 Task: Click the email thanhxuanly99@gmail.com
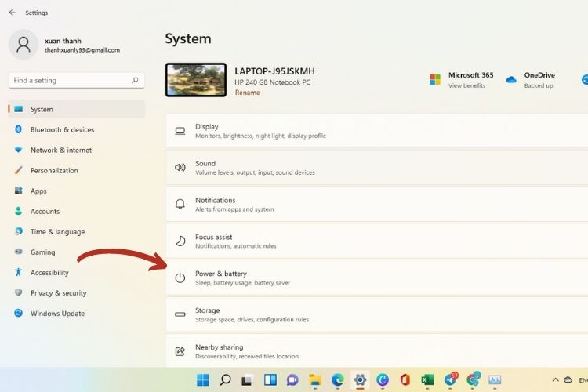pyautogui.click(x=82, y=50)
